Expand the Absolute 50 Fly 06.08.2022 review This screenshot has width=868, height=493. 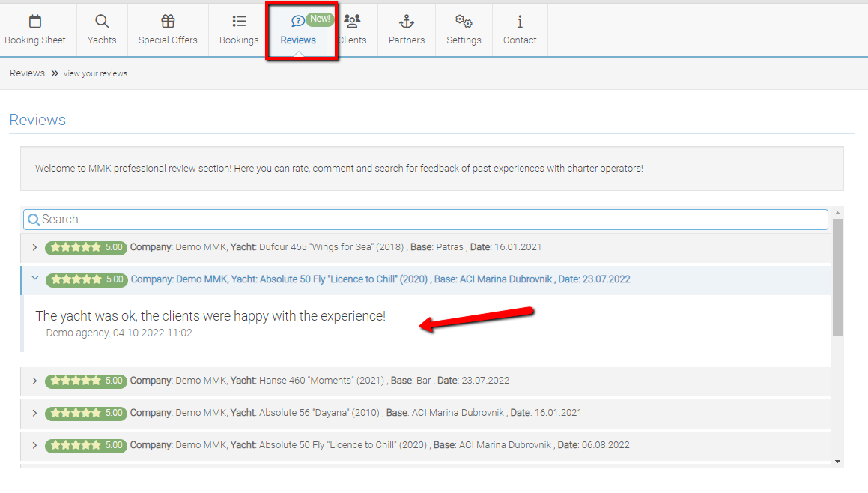point(34,445)
